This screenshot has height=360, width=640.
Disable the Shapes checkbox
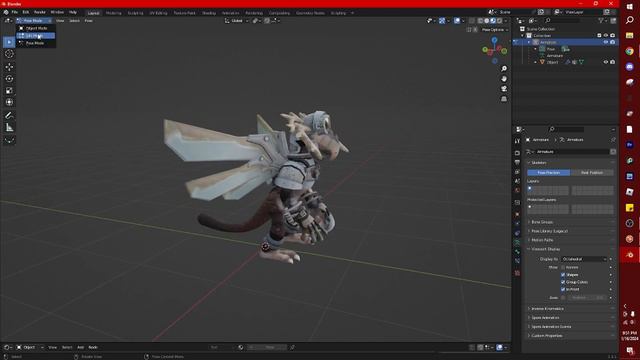coord(563,275)
